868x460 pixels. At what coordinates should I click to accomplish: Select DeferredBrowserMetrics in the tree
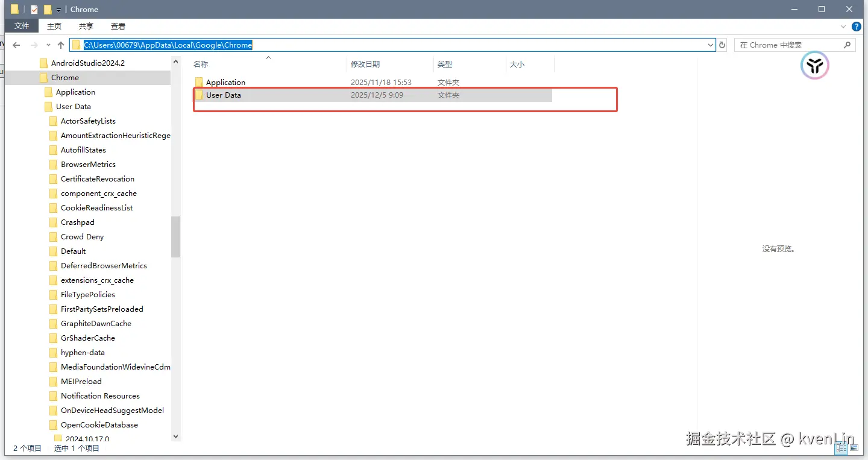point(104,265)
